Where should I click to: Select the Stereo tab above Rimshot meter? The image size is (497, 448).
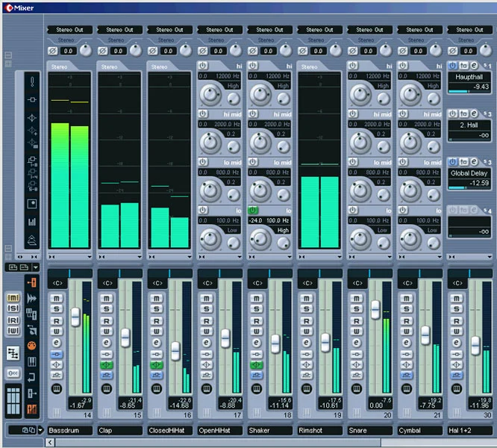click(310, 66)
